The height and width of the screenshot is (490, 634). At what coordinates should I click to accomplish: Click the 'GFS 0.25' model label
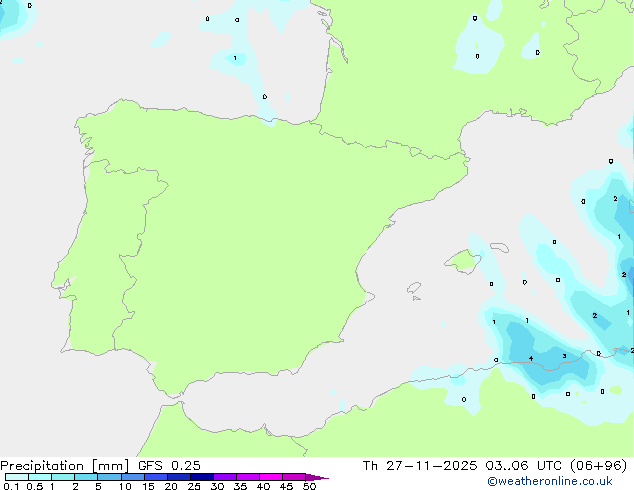click(x=169, y=466)
